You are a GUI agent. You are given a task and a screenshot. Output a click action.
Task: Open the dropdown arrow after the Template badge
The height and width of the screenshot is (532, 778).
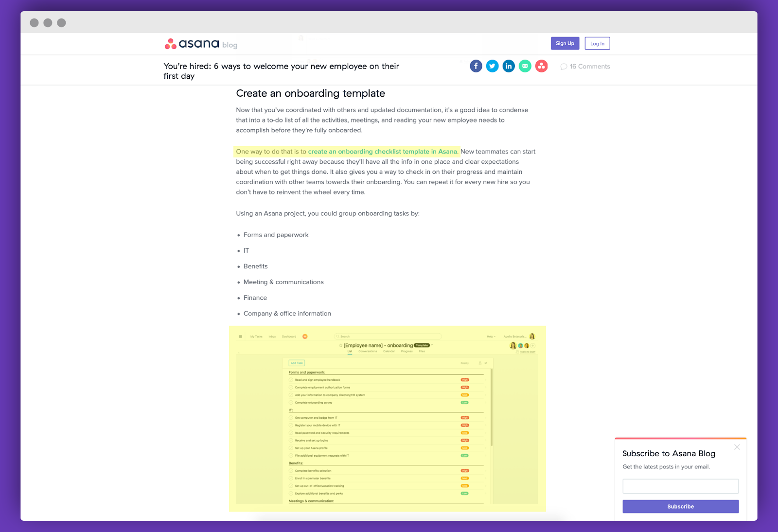(432, 345)
